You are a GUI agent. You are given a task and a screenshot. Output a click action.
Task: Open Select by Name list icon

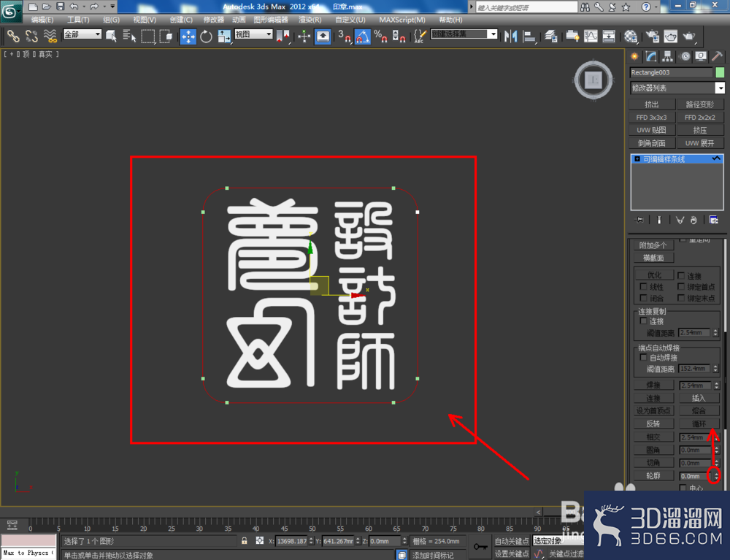[129, 36]
